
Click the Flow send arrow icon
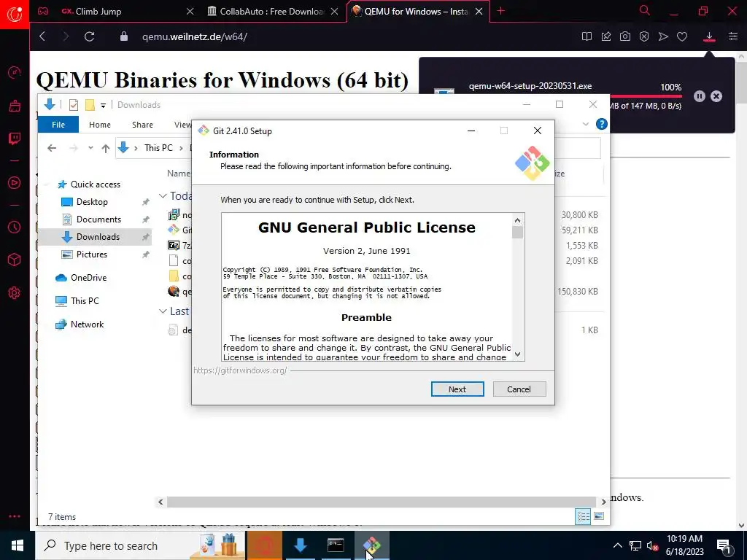[x=663, y=36]
